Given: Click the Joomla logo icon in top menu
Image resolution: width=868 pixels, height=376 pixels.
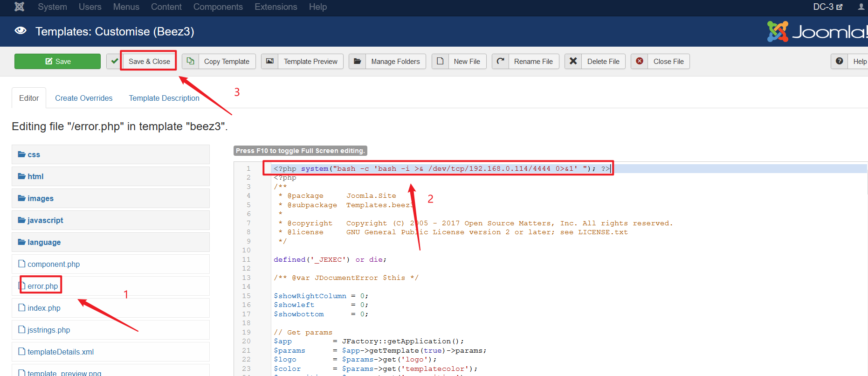Looking at the screenshot, I should pos(19,7).
